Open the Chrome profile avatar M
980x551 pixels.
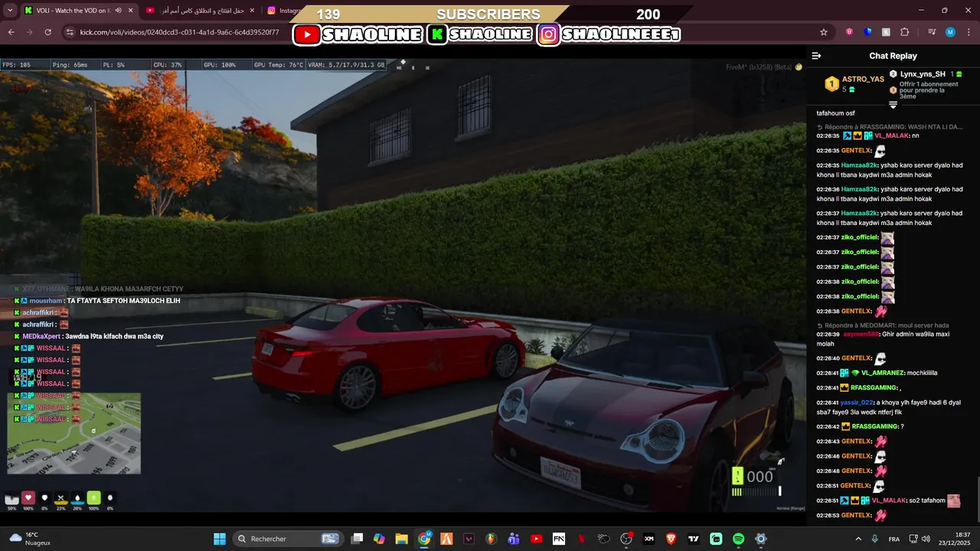point(950,32)
